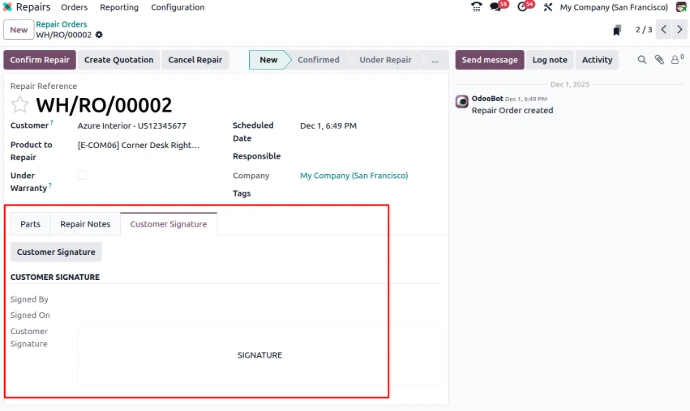This screenshot has width=690, height=411.
Task: Search chatter messages with magnifier icon
Action: pos(642,60)
